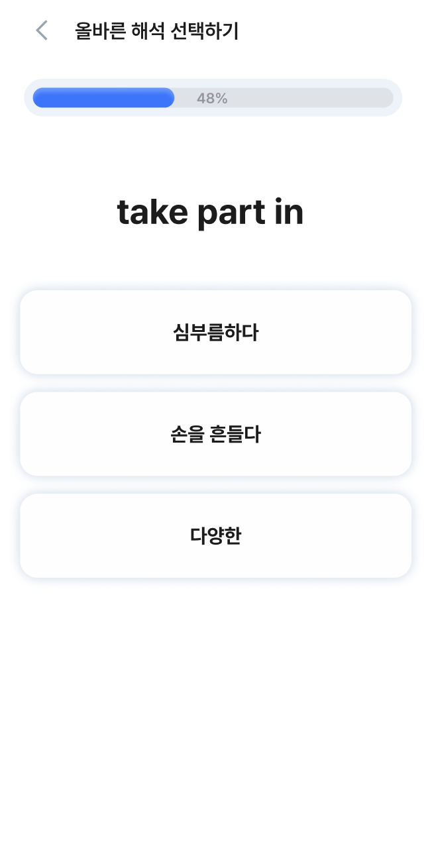Click the quiz progress bar
This screenshot has height=868, width=428.
point(214,97)
